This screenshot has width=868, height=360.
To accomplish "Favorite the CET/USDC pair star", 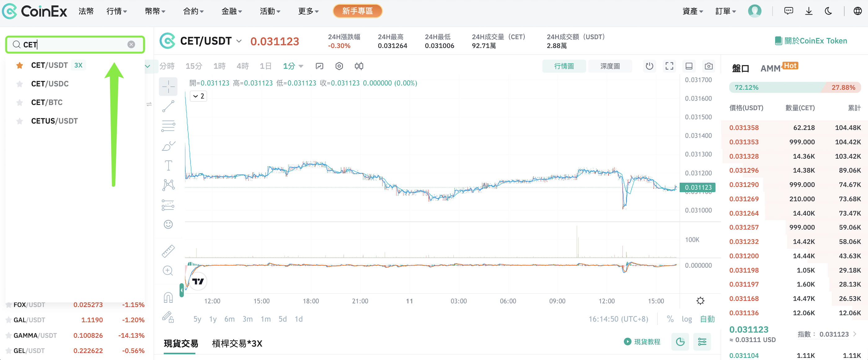I will 20,84.
